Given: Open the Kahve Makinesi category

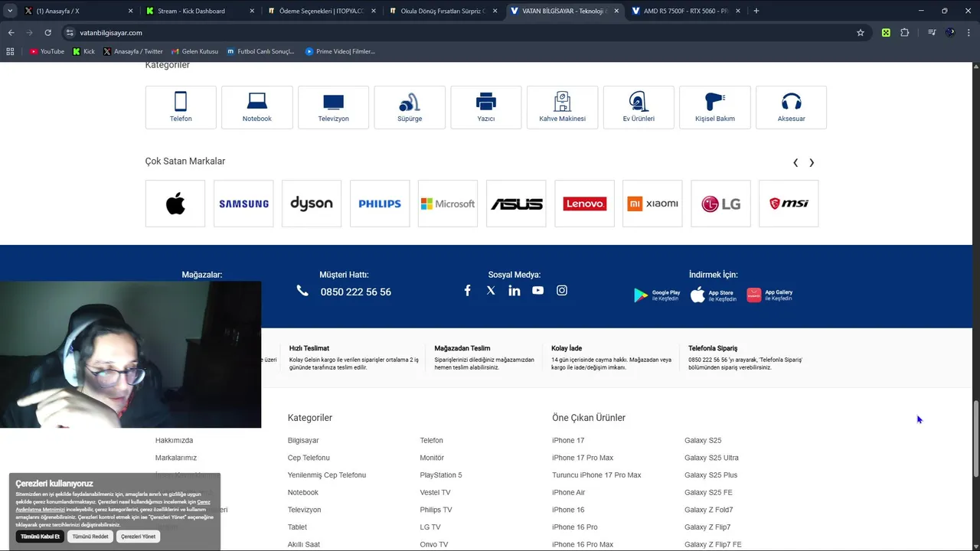Looking at the screenshot, I should pyautogui.click(x=562, y=107).
